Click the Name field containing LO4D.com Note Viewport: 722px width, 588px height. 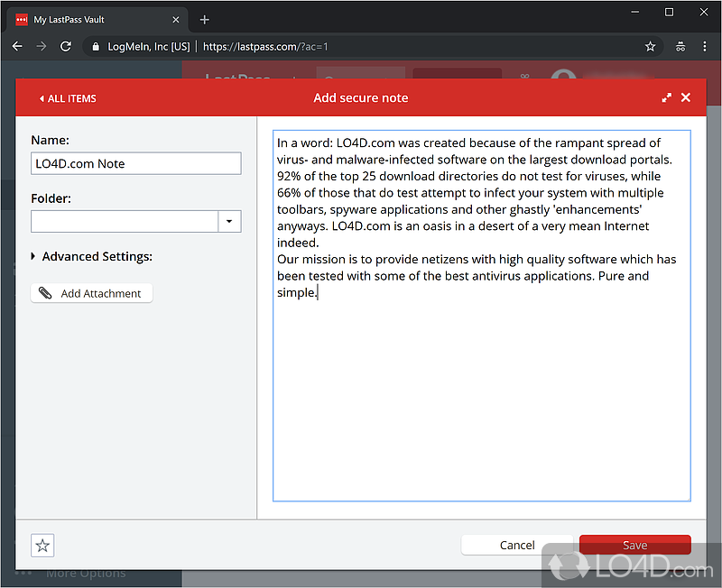point(135,163)
